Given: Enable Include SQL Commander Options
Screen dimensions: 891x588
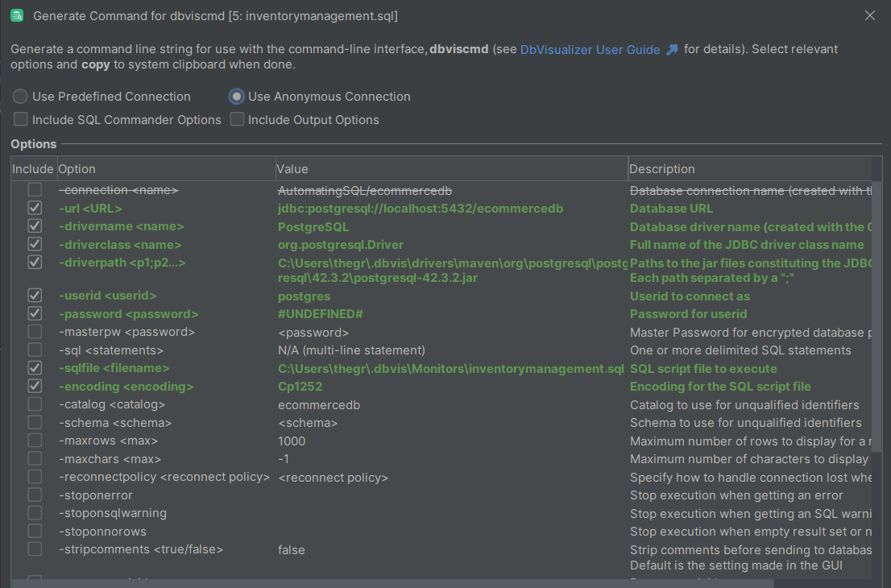Looking at the screenshot, I should point(19,118).
